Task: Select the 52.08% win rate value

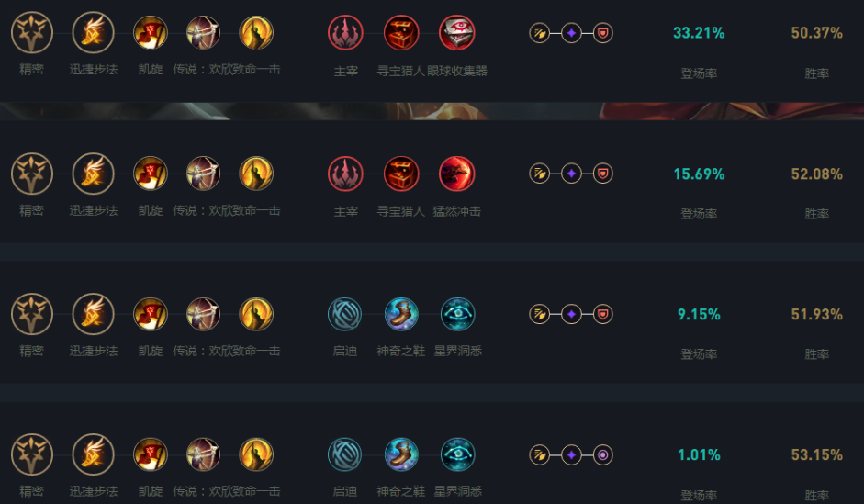Action: click(816, 174)
